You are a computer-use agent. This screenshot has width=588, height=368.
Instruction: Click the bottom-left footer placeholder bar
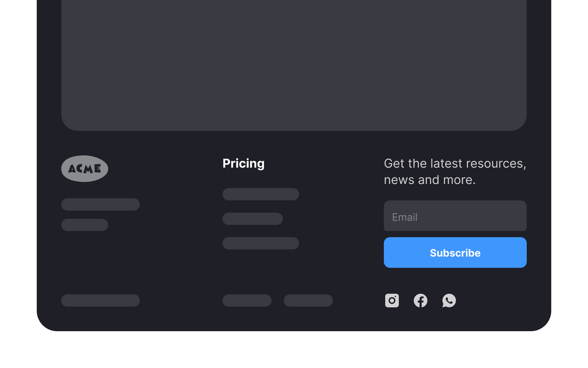(100, 301)
